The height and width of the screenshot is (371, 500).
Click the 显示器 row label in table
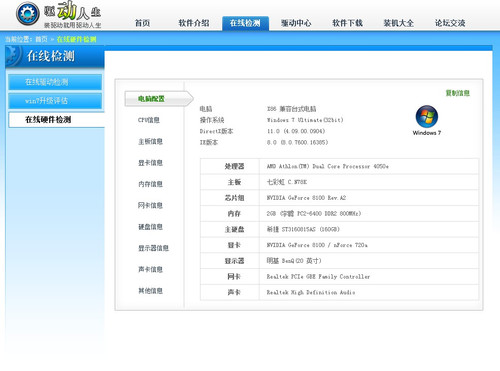coord(234,261)
